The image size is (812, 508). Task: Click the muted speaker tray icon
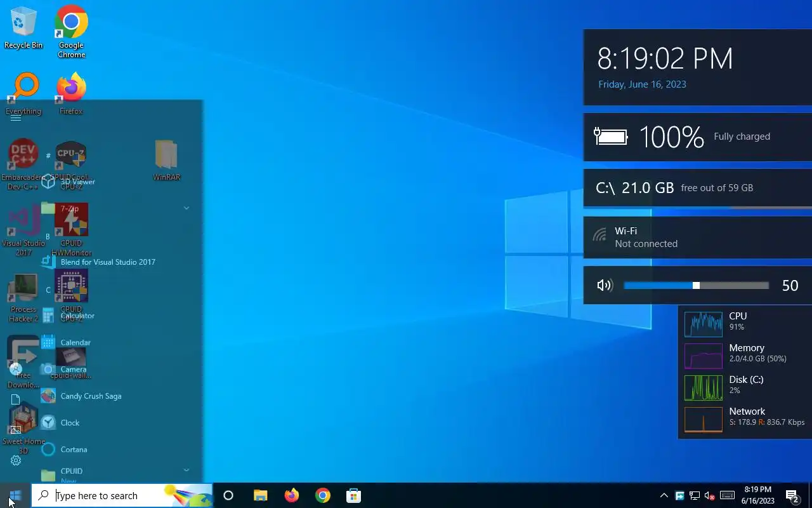click(710, 495)
